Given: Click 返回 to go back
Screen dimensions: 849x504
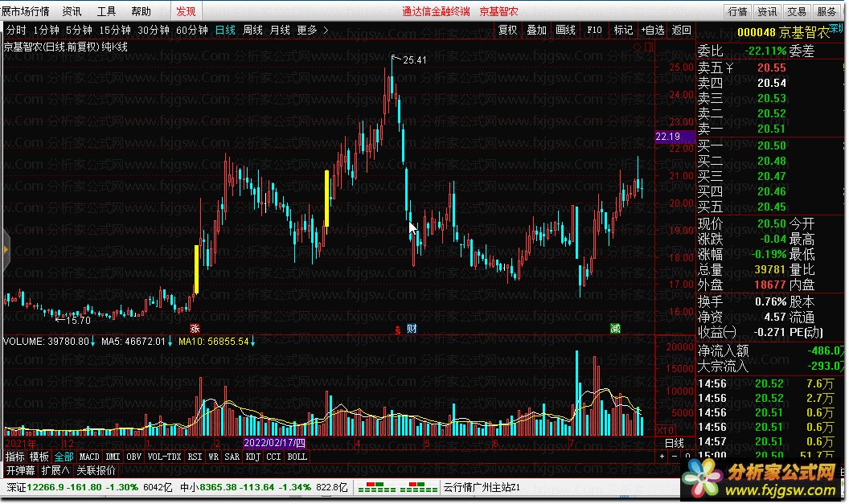Looking at the screenshot, I should click(681, 31).
